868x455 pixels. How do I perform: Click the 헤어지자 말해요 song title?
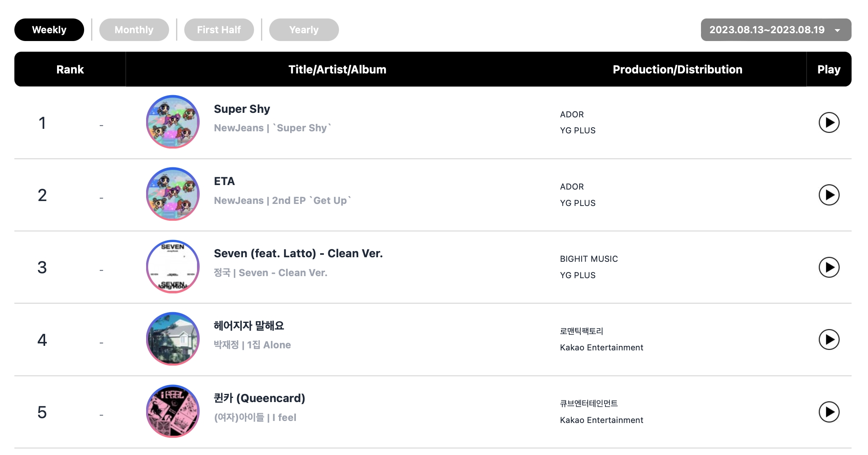[x=249, y=326]
